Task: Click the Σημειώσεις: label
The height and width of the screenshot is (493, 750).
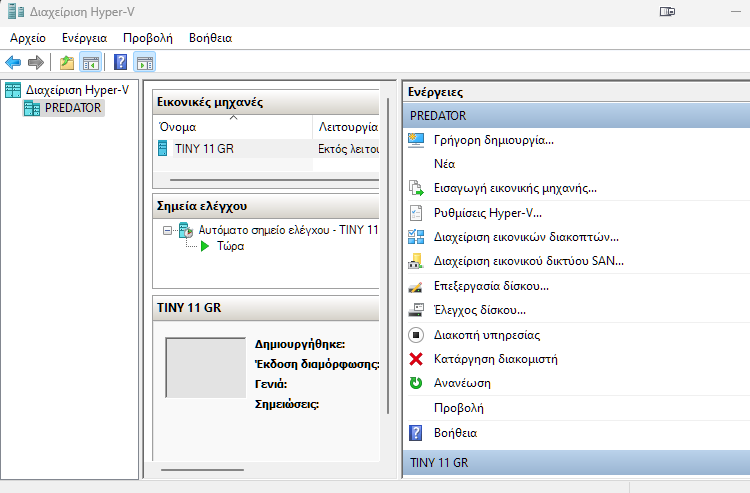Action: click(x=287, y=405)
